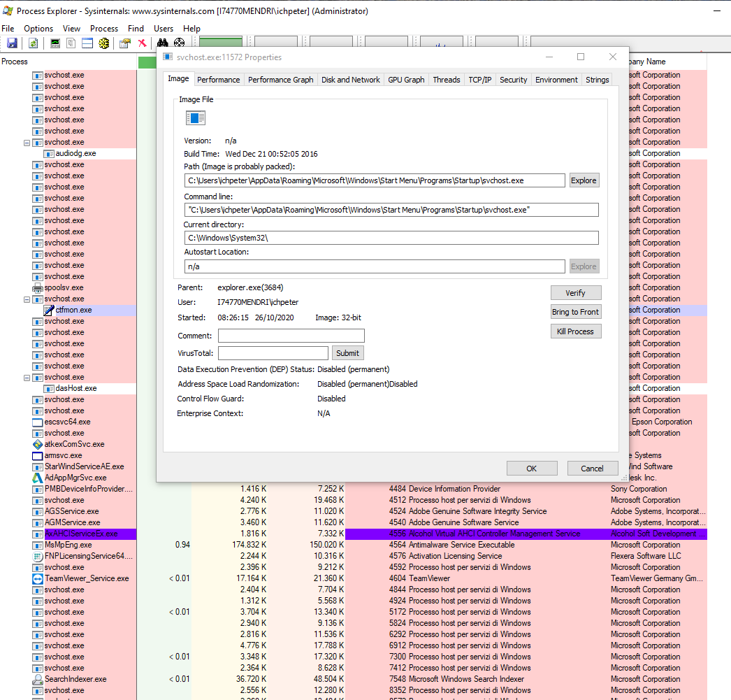Click the dasHost.exe process icon

(x=49, y=389)
